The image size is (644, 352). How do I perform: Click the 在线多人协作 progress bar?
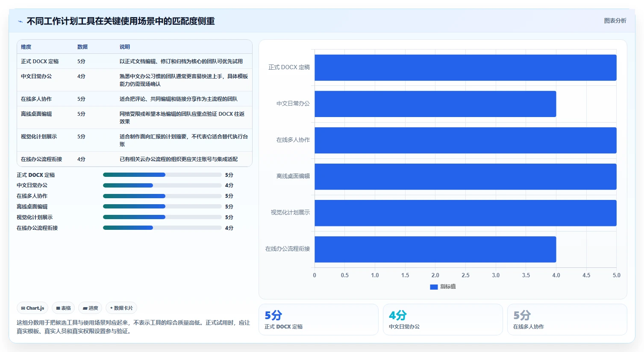[162, 196]
